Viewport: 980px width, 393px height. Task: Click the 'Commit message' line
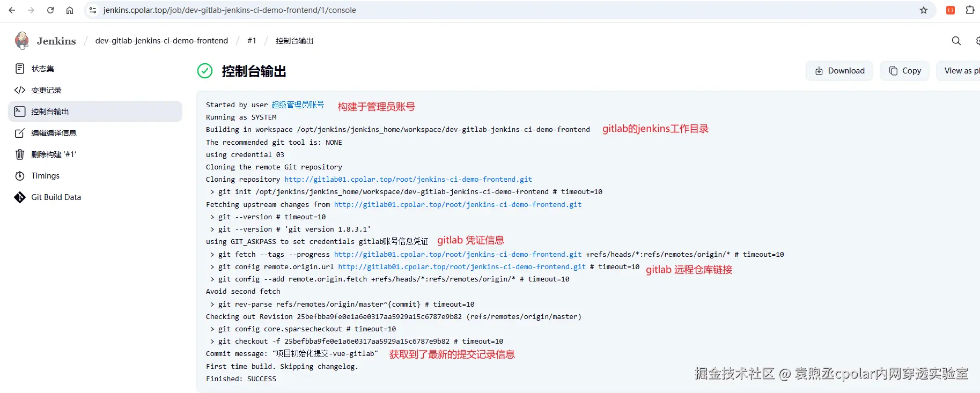292,354
